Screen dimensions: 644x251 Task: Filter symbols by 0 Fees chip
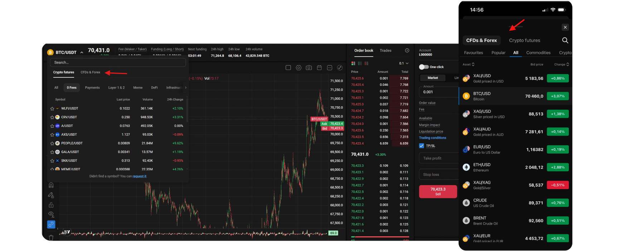coord(72,87)
